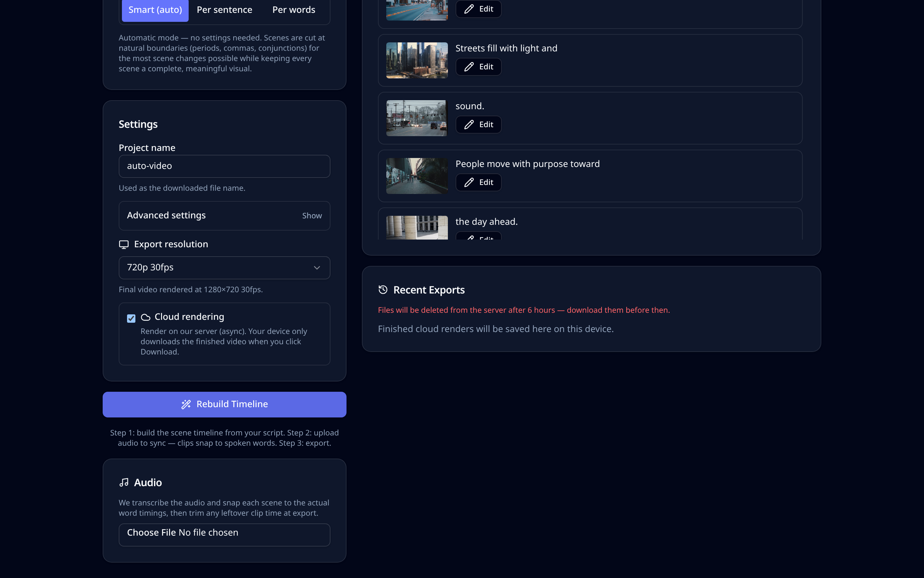Click the monitor icon next to Export resolution
This screenshot has height=578, width=924.
tap(124, 244)
